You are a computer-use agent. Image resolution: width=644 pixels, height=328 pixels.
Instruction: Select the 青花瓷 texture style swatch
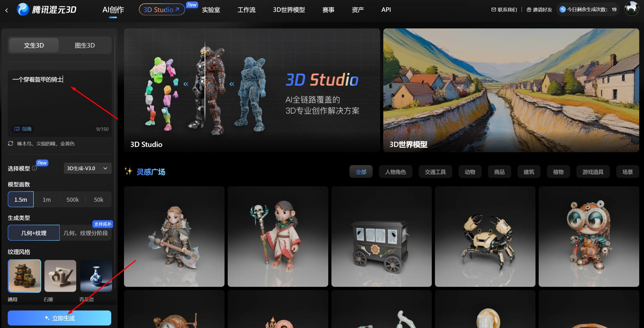[x=96, y=276]
